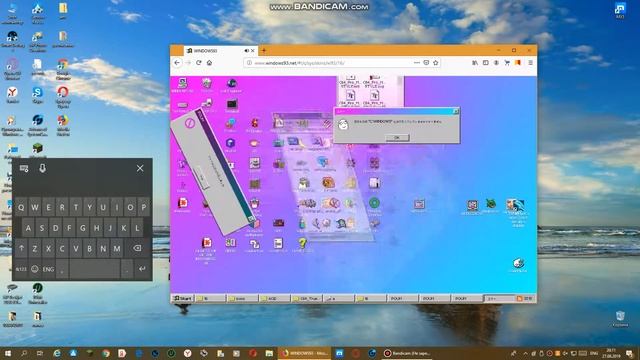This screenshot has height=360, width=640.
Task: Tap the Backspace key on touch keyboard
Action: [x=137, y=248]
